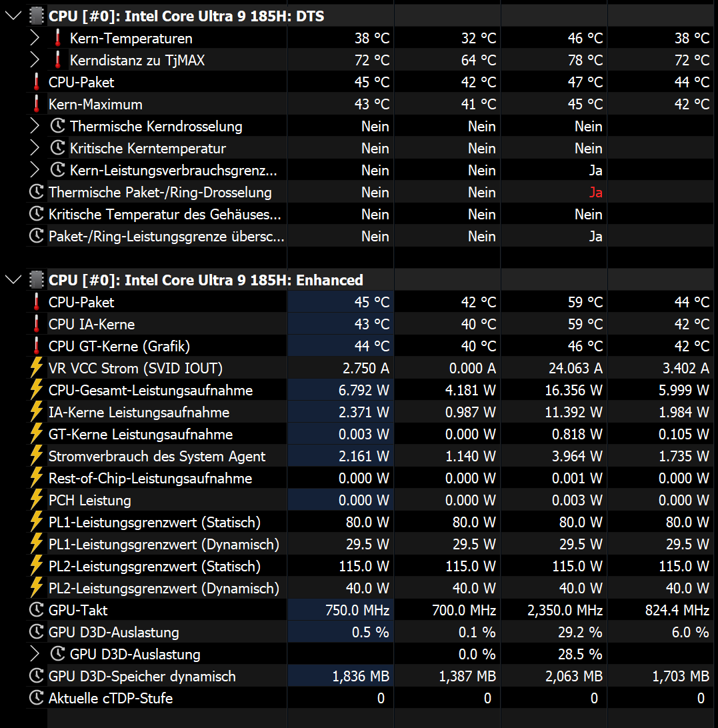Expand the indented GPU D3D-Auslastung subgroup chevron
718x728 pixels.
pos(35,654)
